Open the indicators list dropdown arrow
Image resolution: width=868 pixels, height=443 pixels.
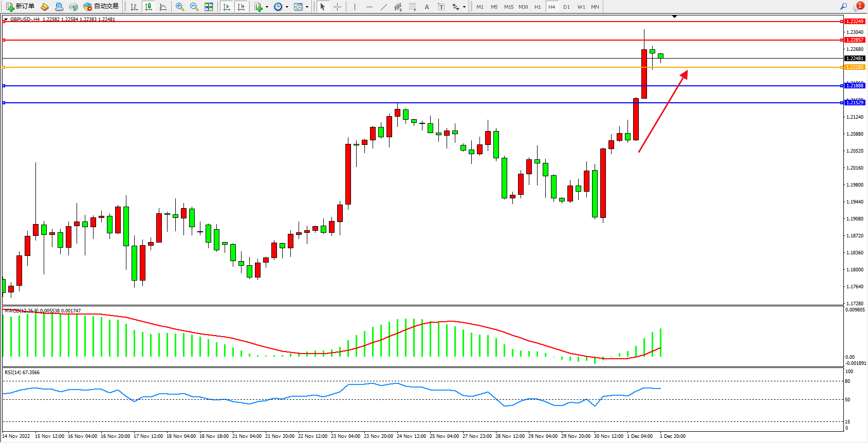267,7
